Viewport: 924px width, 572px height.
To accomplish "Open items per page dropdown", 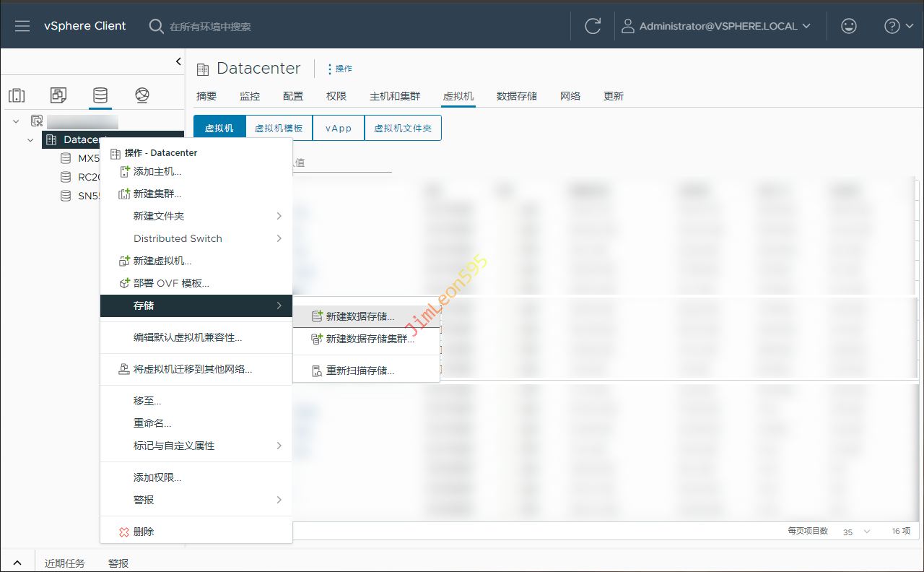I will click(856, 532).
